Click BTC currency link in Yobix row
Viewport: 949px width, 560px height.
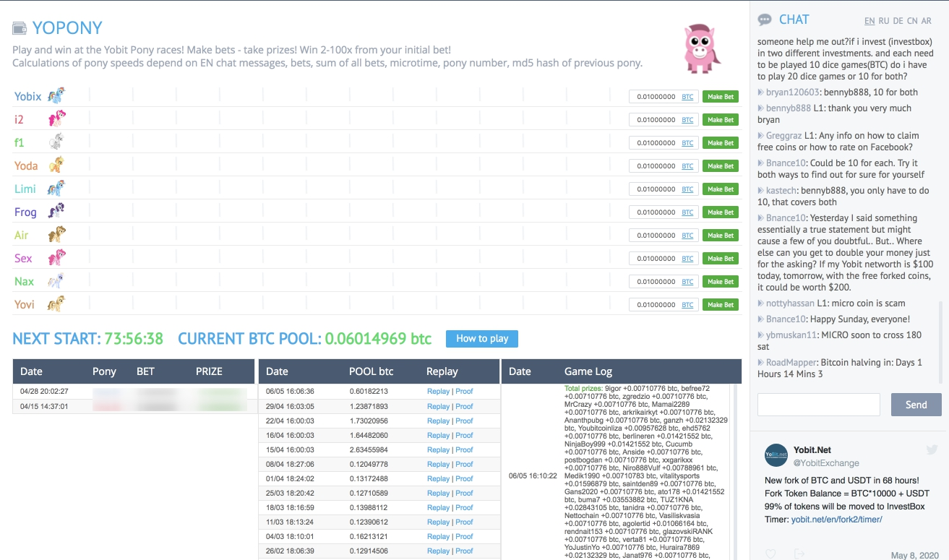tap(687, 97)
